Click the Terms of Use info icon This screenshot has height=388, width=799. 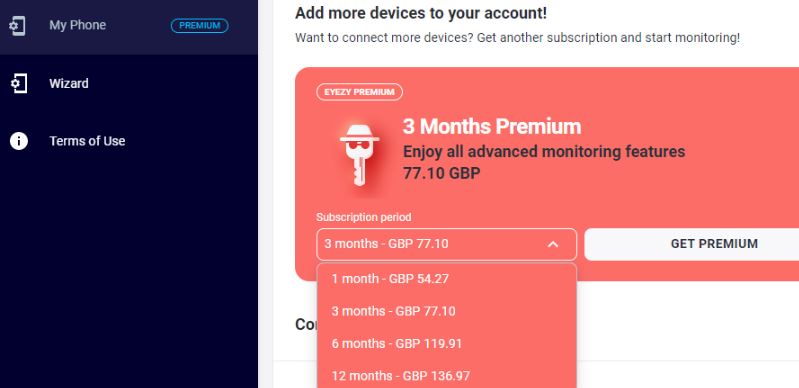[x=18, y=141]
